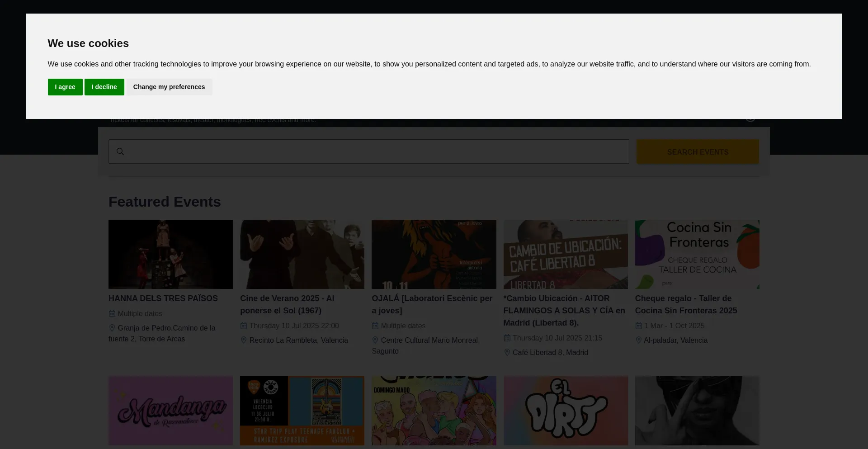Viewport: 868px width, 449px height.
Task: Select We use cookies heading text
Action: coord(88,43)
